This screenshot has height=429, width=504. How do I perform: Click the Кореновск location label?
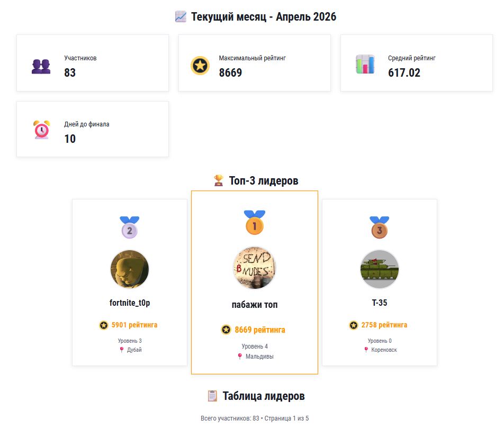384,350
